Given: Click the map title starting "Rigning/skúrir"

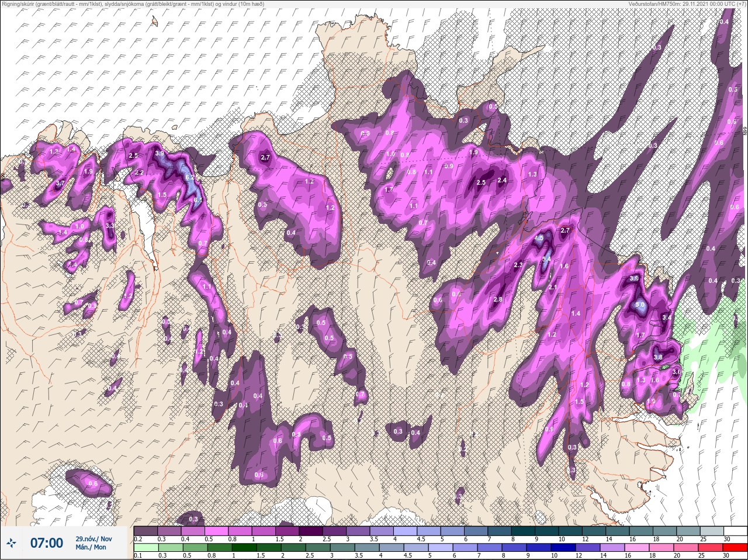Looking at the screenshot, I should tap(132, 4).
